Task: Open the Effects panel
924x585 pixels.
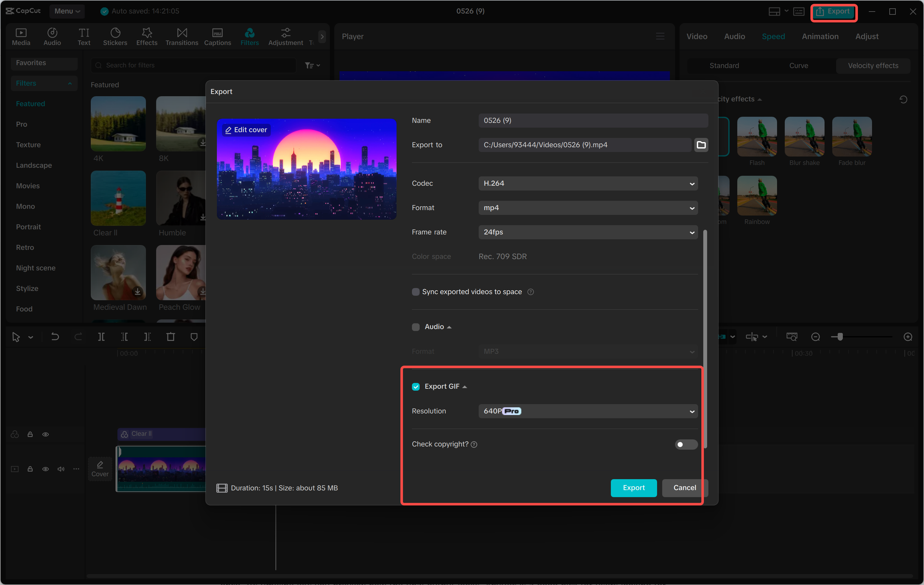Action: (147, 37)
